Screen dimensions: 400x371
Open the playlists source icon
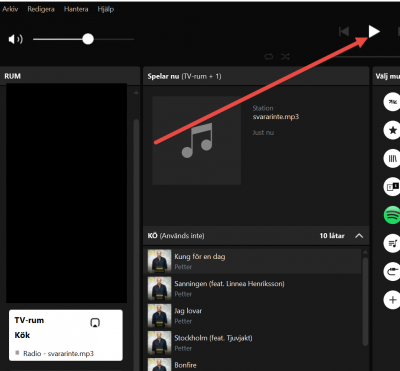pyautogui.click(x=392, y=243)
